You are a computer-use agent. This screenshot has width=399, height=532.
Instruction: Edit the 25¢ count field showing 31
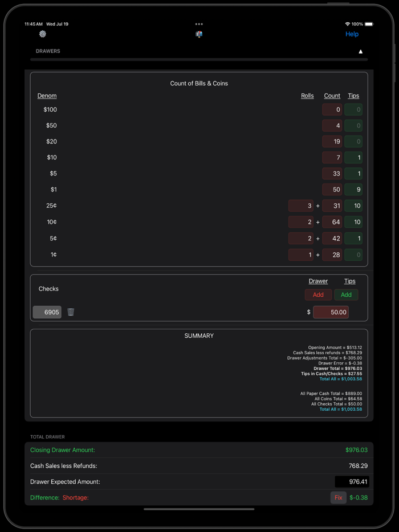click(x=332, y=206)
